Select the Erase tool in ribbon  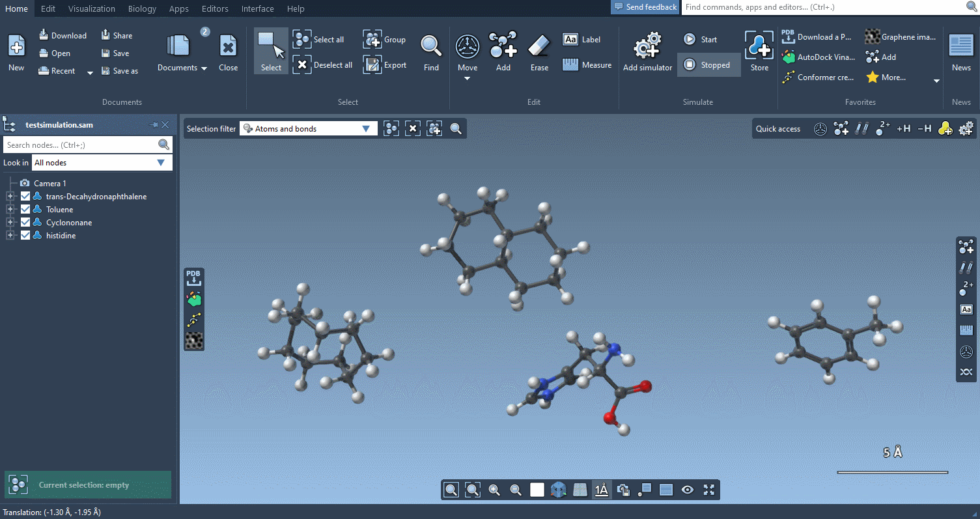[539, 52]
